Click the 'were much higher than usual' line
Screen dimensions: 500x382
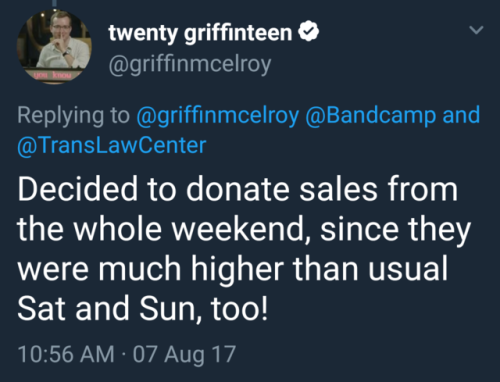point(233,269)
